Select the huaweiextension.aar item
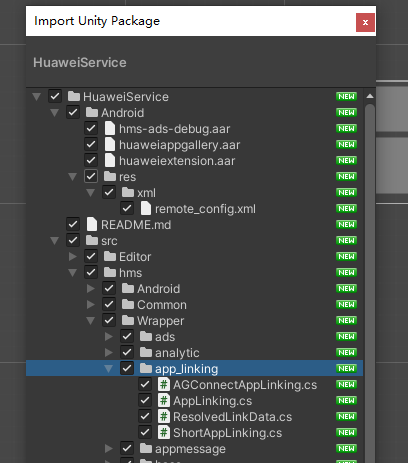The height and width of the screenshot is (463, 408). click(x=177, y=161)
